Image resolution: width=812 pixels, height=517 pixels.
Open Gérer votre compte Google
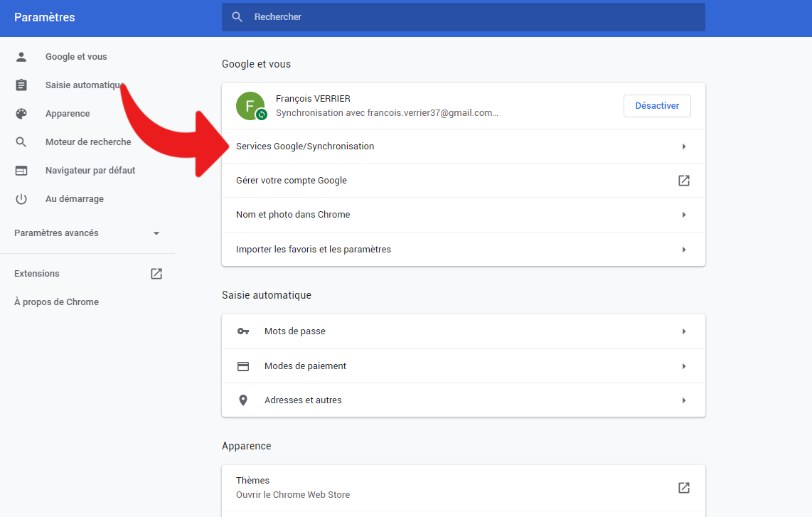coord(683,180)
